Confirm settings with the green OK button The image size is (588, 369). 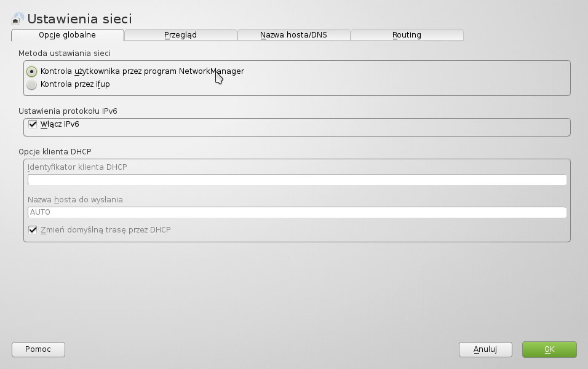[549, 349]
